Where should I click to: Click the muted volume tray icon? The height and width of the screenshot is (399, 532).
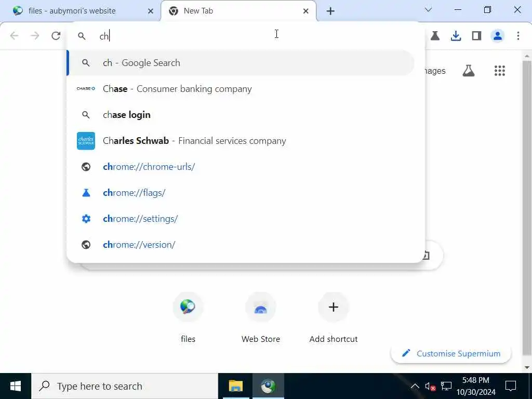[430, 386]
